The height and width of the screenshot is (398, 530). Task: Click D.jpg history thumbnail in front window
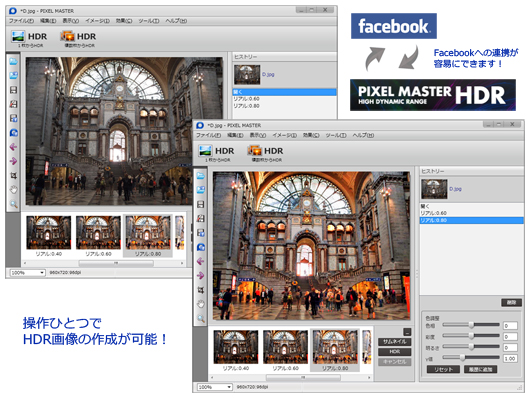click(434, 189)
